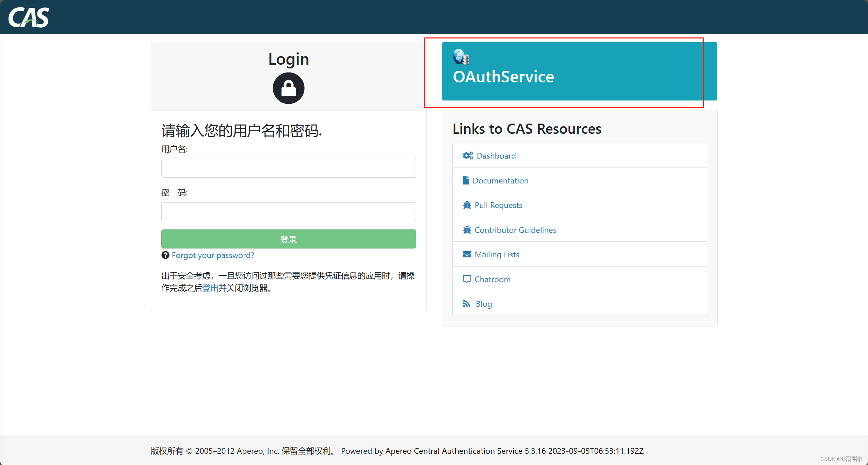This screenshot has width=868, height=465.
Task: Click the bug icon beside Pull Requests
Action: [x=467, y=205]
